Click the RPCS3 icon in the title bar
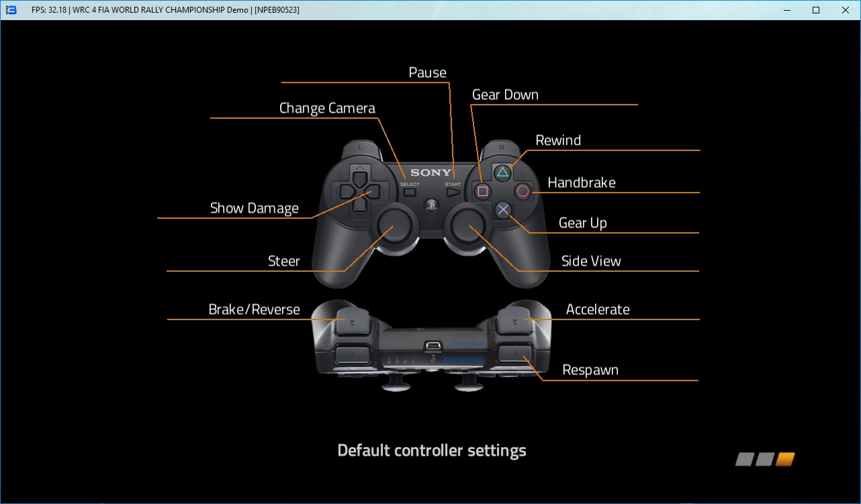This screenshot has height=504, width=861. coord(11,10)
